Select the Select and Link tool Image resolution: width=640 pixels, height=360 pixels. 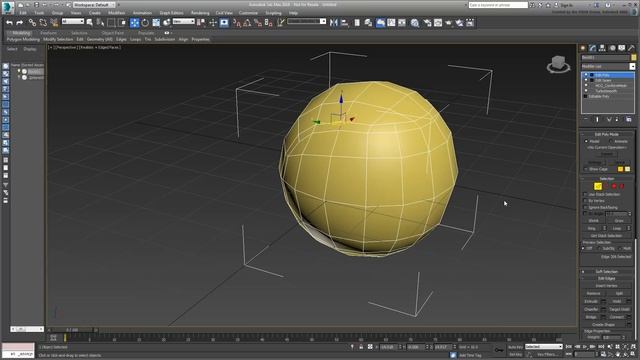click(32, 22)
